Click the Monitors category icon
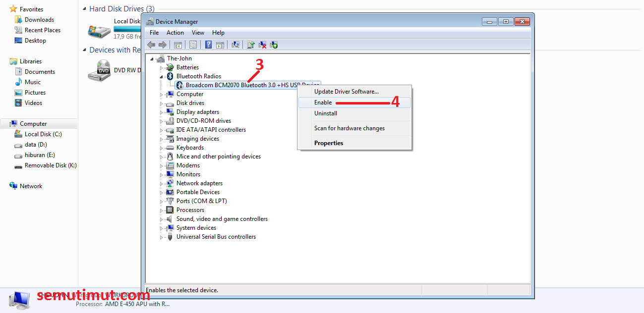This screenshot has height=313, width=644. coord(171,174)
